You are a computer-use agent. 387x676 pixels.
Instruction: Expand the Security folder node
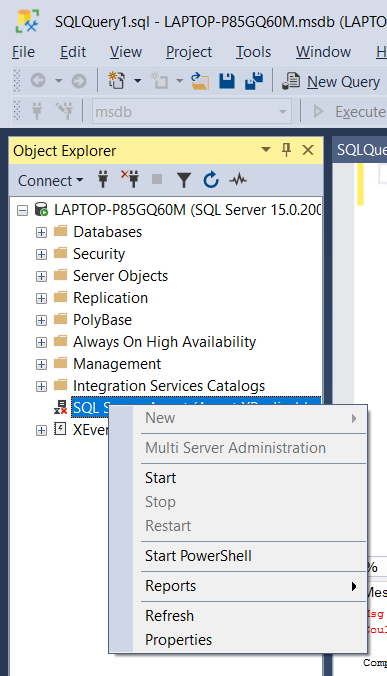(x=41, y=254)
